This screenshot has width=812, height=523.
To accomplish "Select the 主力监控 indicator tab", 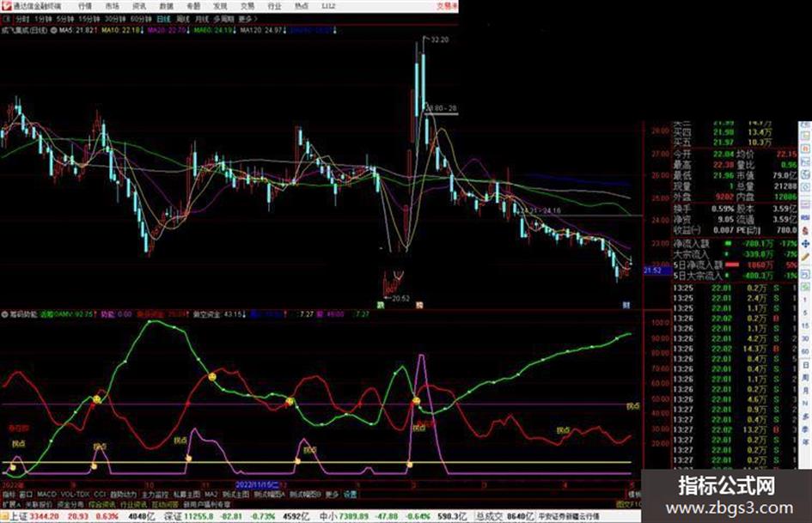I will [x=155, y=495].
